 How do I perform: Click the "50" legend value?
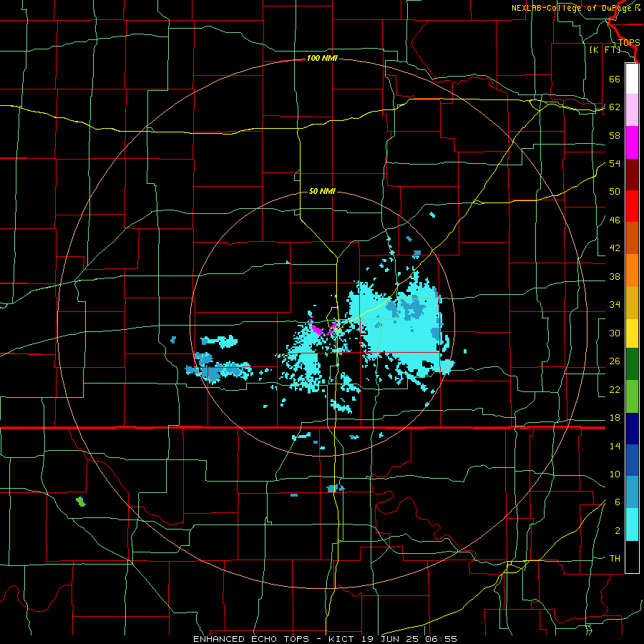click(615, 192)
